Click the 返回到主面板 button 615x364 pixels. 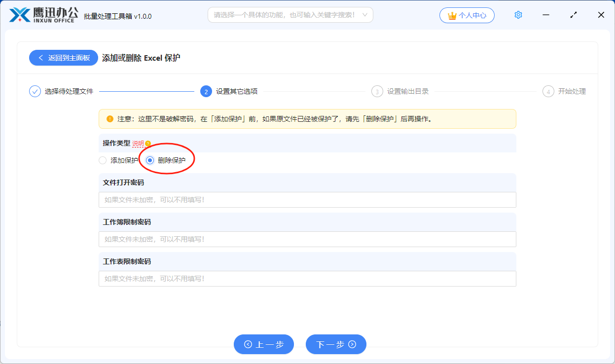63,58
